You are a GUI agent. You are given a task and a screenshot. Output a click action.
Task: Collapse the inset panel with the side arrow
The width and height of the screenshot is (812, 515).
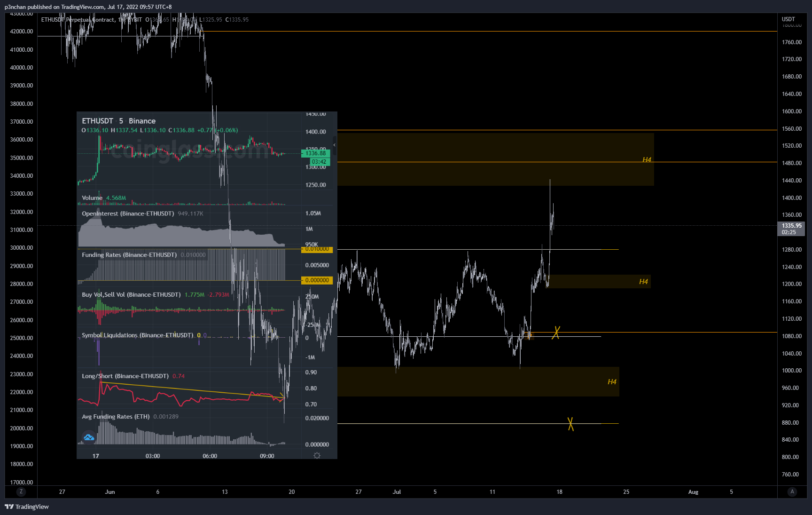click(335, 145)
